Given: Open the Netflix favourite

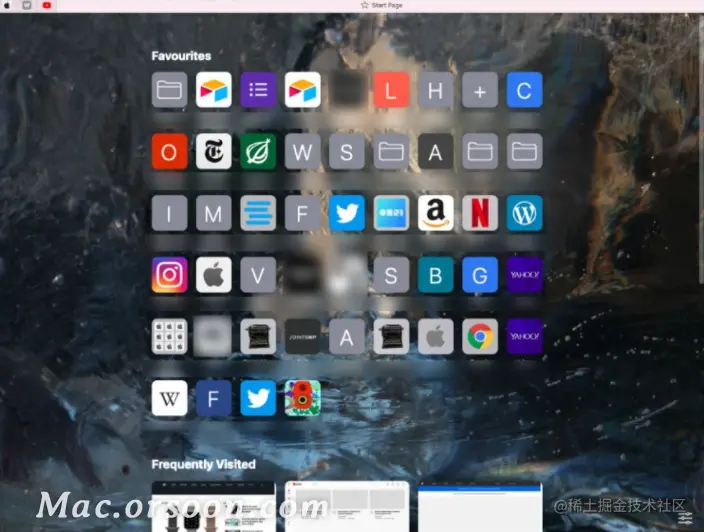Looking at the screenshot, I should click(480, 213).
